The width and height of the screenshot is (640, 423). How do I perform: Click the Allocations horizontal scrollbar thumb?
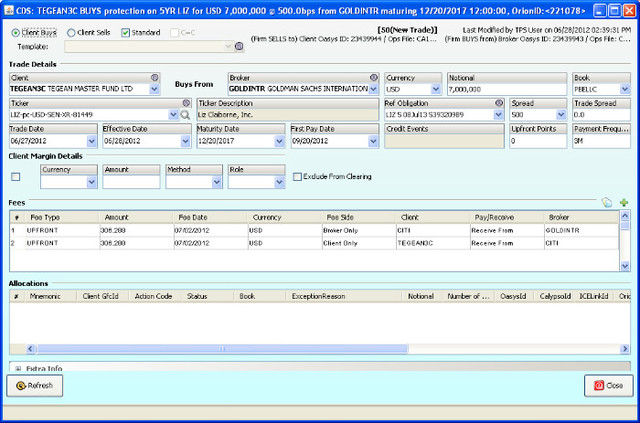[x=222, y=349]
